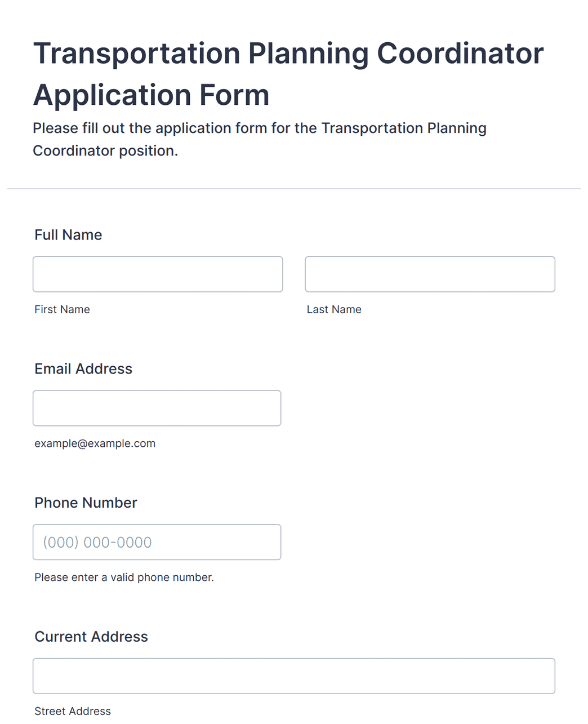Focus the Email Address text box
588x724 pixels.
pyautogui.click(x=157, y=408)
